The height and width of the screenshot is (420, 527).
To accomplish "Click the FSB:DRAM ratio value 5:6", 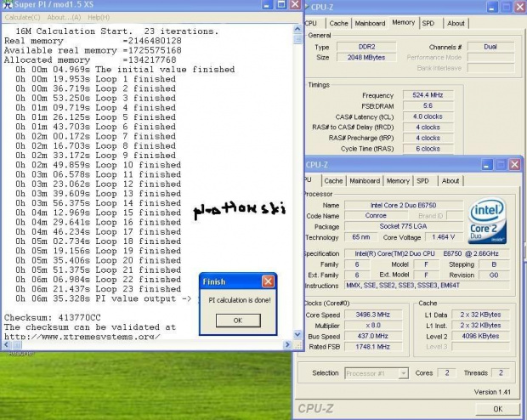I will (x=428, y=106).
